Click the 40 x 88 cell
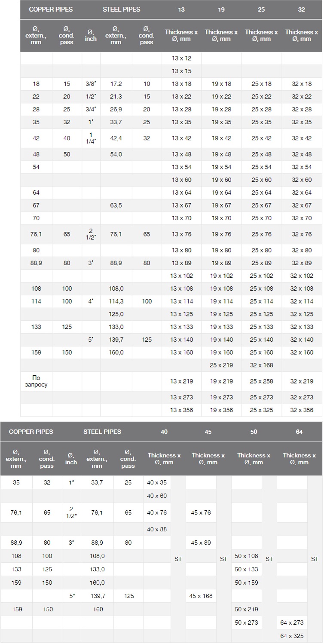The height and width of the screenshot is (644, 324). pos(157,529)
